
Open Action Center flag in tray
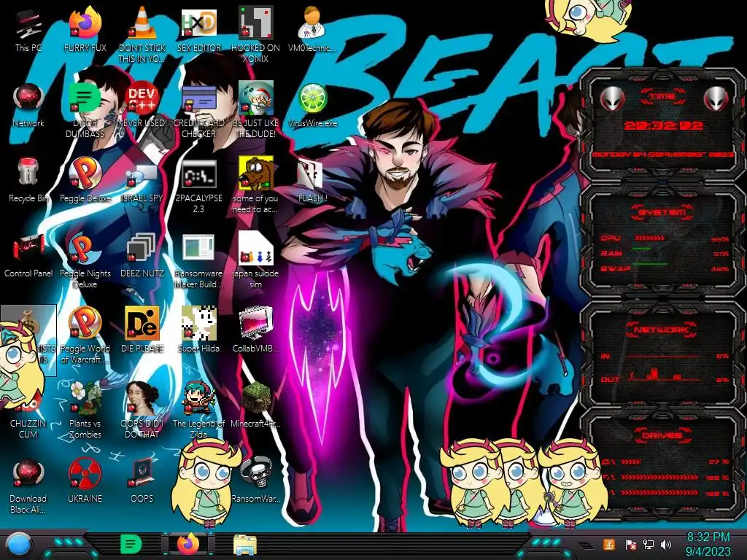630,544
